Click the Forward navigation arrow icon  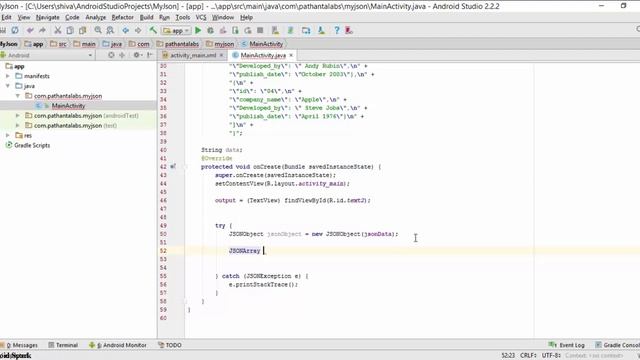(138, 30)
